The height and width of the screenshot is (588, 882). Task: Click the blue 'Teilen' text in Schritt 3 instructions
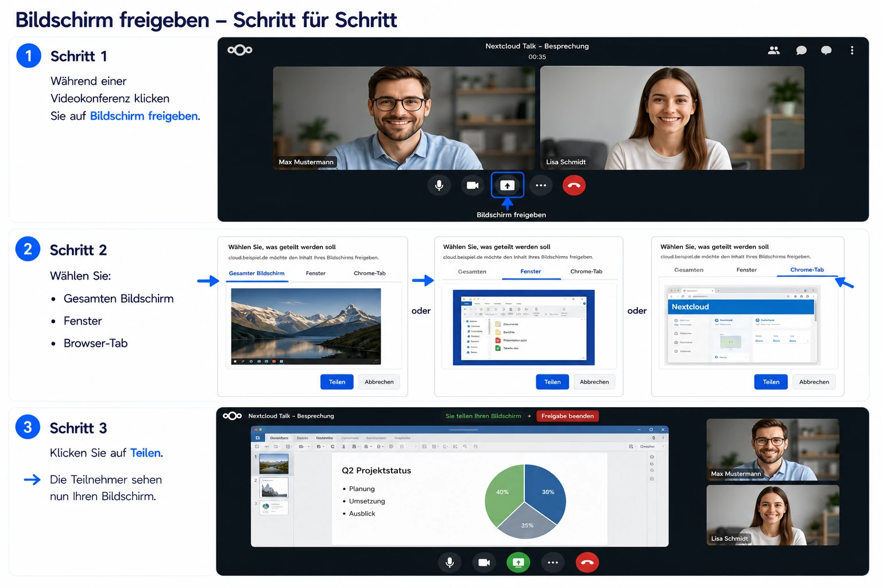pyautogui.click(x=146, y=453)
